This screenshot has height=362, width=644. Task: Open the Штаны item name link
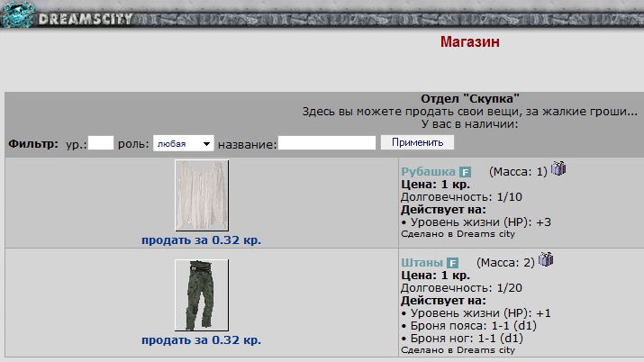422,263
